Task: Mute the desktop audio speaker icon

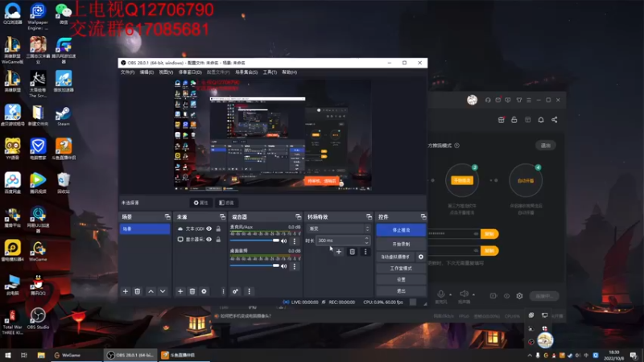Action: pos(284,266)
